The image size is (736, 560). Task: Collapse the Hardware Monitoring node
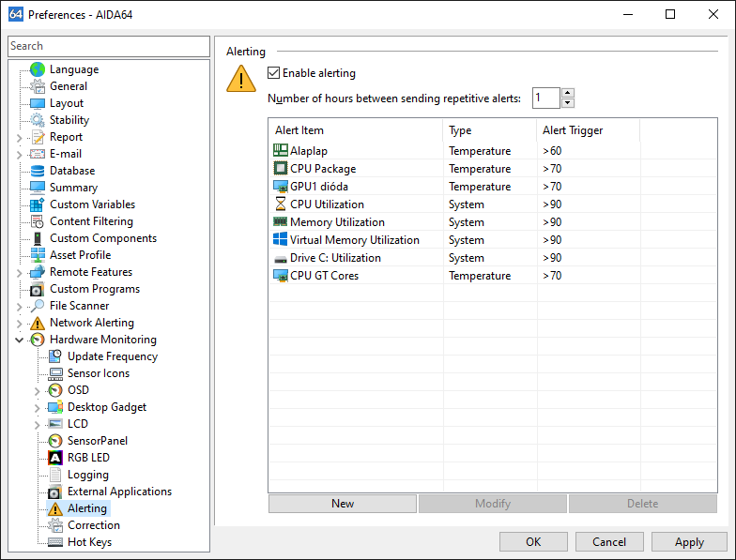[x=19, y=340]
